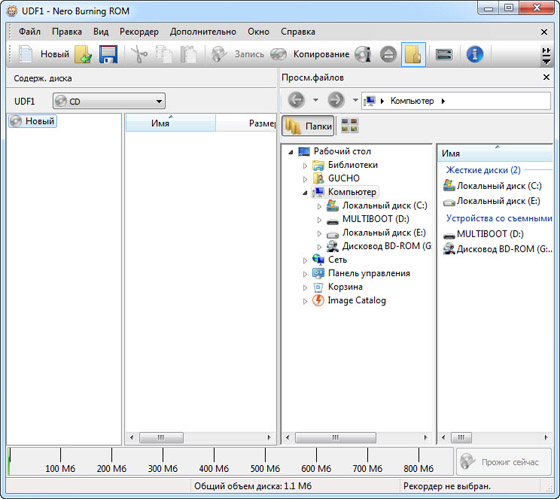This screenshot has width=560, height=499.
Task: Open the Справка menu
Action: (x=298, y=32)
